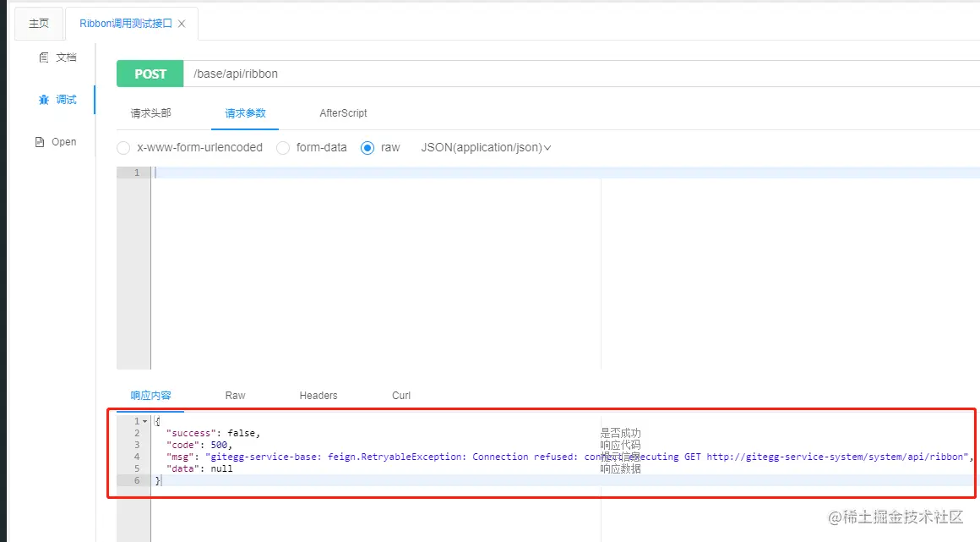
Task: Click the 响应代码 field description
Action: tap(621, 445)
